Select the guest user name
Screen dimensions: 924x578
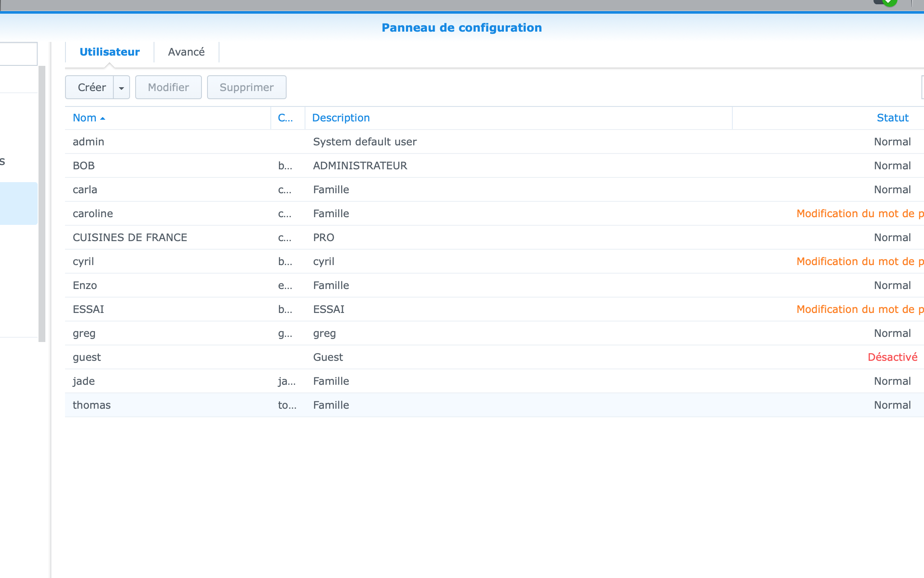pos(87,357)
